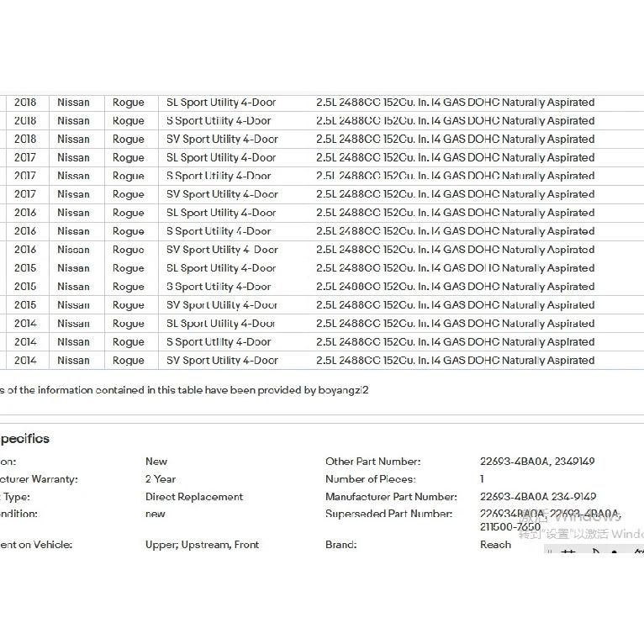644x644 pixels.
Task: Click the seller name "boyangzi2" in the table note
Action: 343,390
